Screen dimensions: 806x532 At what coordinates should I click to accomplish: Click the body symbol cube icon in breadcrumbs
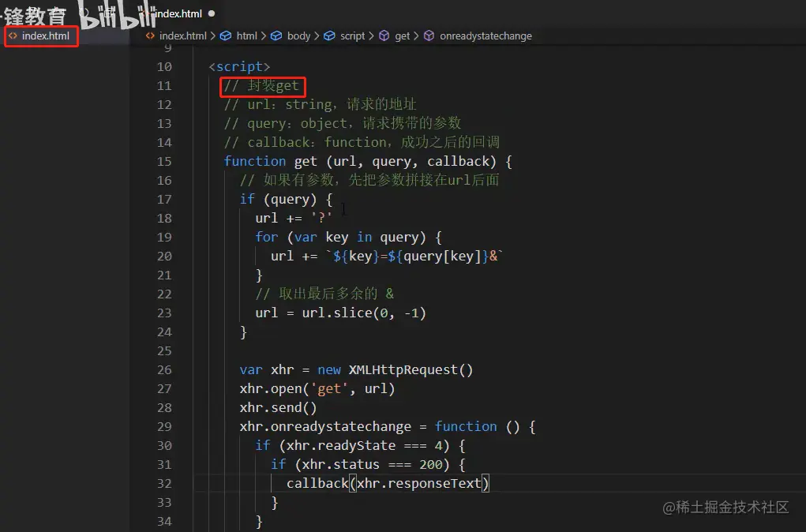pyautogui.click(x=276, y=36)
